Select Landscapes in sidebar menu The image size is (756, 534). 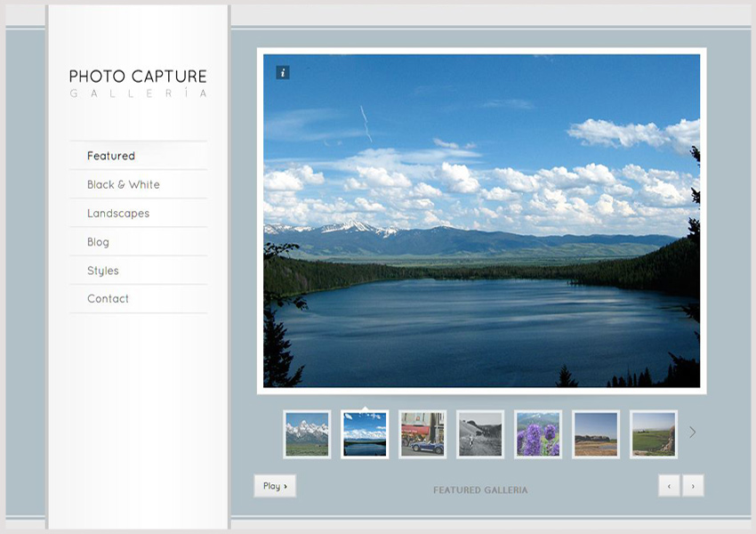139,214
